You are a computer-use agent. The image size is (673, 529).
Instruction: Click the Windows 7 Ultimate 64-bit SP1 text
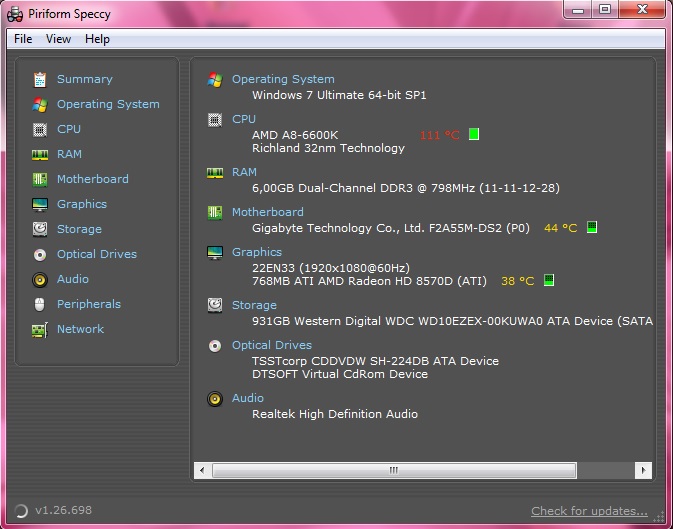pyautogui.click(x=340, y=95)
